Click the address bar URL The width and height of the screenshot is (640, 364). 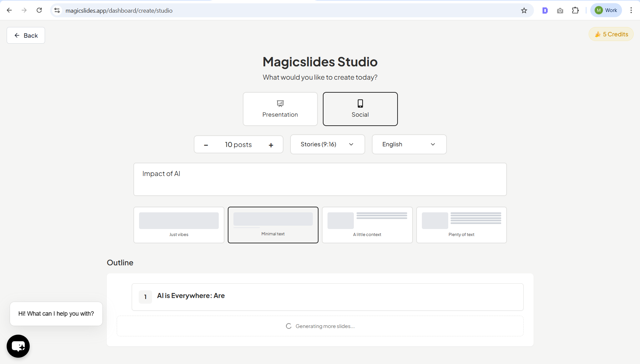[x=119, y=11]
